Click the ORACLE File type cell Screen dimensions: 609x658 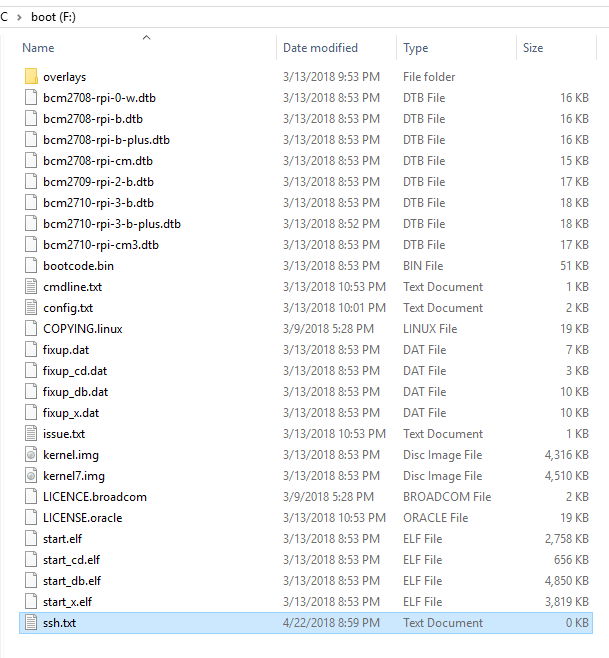click(x=435, y=518)
